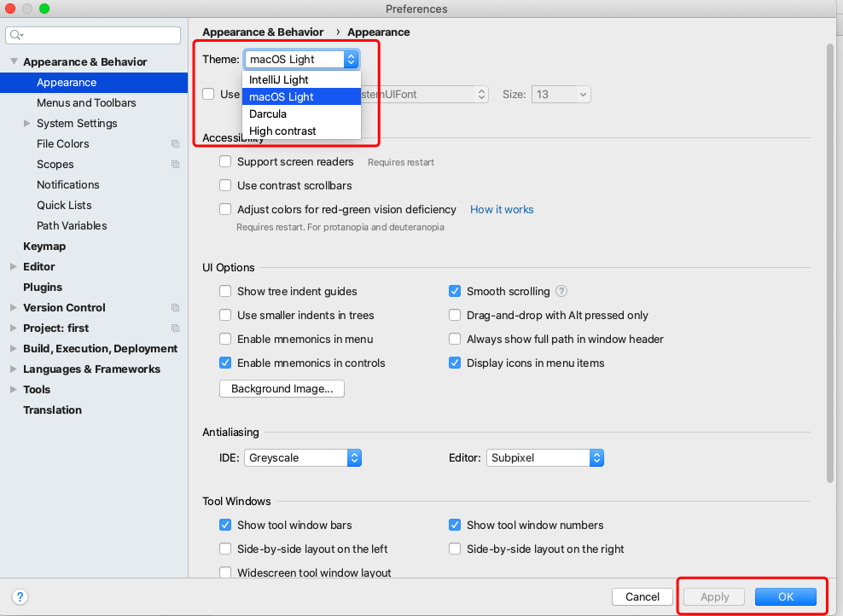The height and width of the screenshot is (616, 843).
Task: Uncheck Enable mnemonics in controls
Action: pos(225,363)
